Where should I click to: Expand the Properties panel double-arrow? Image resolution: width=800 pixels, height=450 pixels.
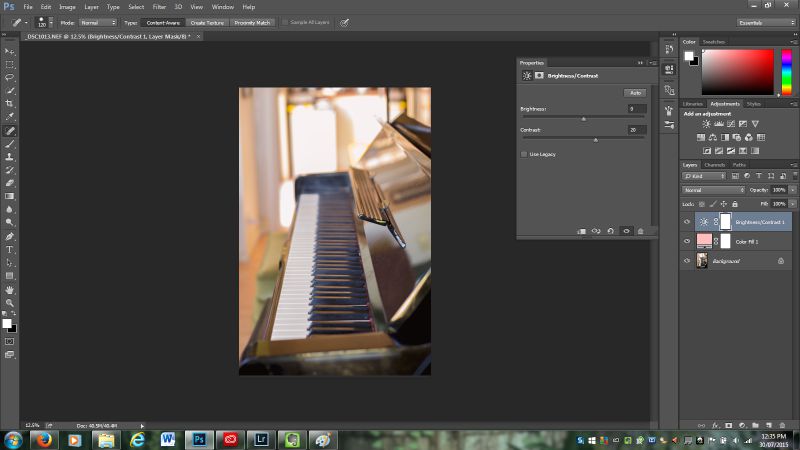click(x=640, y=63)
